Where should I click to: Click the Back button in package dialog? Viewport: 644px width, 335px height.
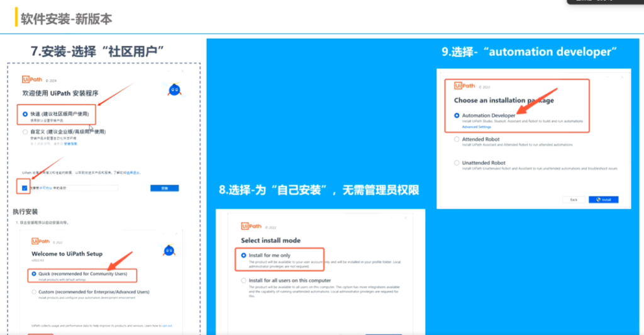pyautogui.click(x=574, y=200)
